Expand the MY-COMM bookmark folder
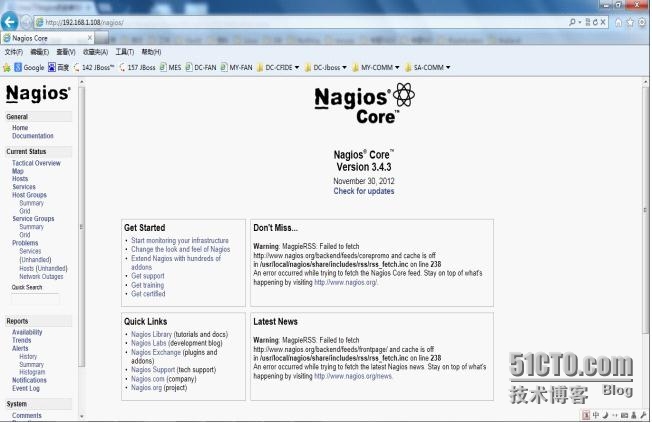Image resolution: width=652 pixels, height=423 pixels. click(x=376, y=67)
